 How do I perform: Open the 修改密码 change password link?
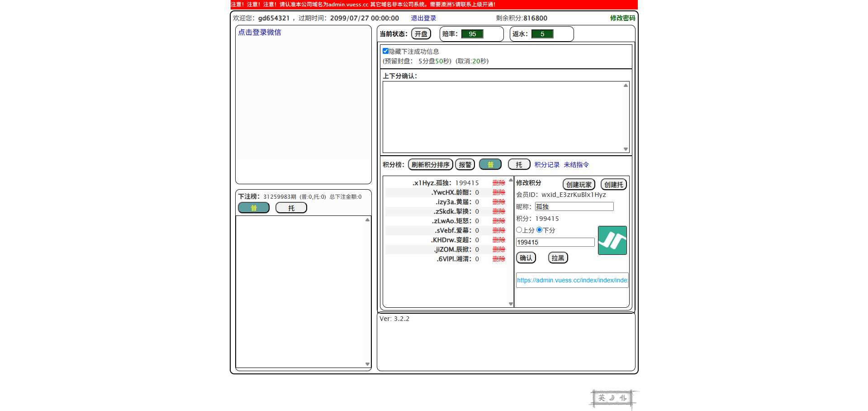[x=622, y=18]
